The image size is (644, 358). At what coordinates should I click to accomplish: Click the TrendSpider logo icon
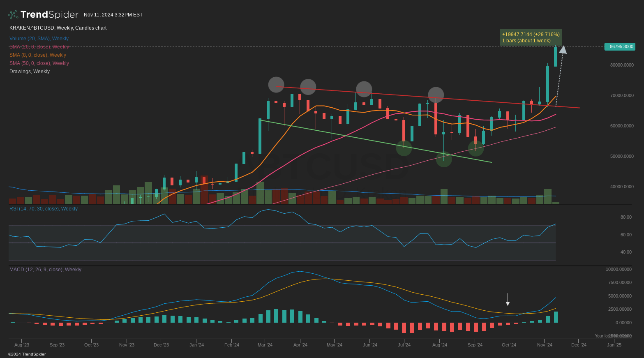click(x=13, y=14)
